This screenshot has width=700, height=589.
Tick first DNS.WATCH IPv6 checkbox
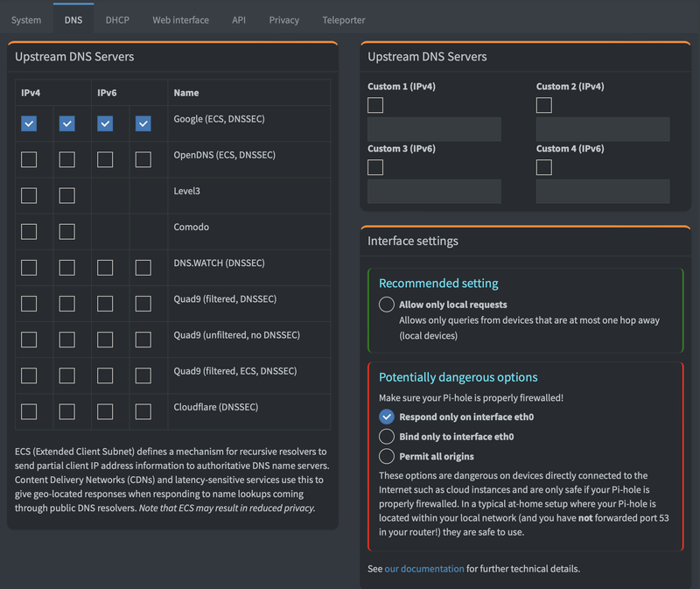(x=105, y=268)
